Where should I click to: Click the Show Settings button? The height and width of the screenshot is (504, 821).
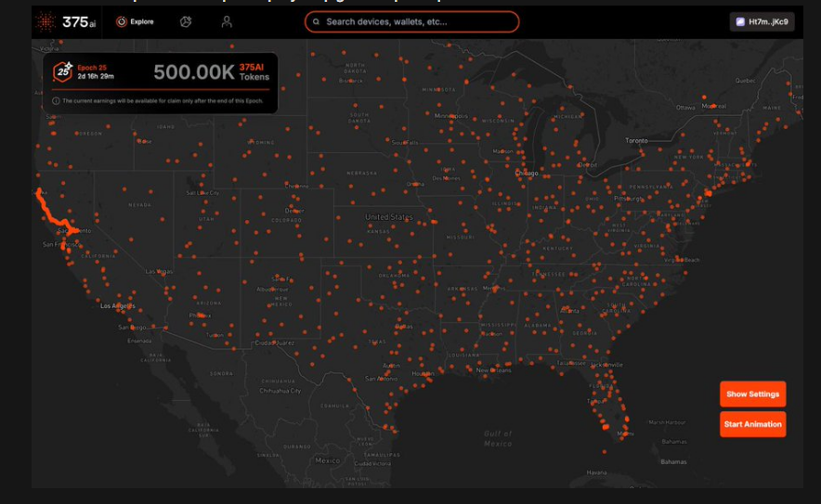(x=752, y=394)
